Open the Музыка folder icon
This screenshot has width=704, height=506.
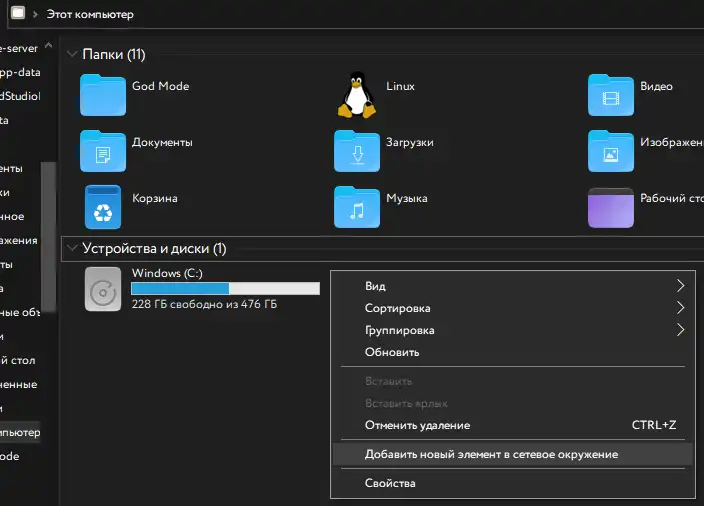[357, 208]
